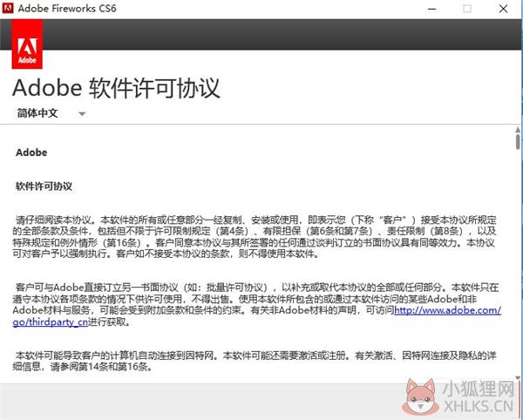Screen dimensions: 523x420
Task: Click paragraph starting 客户可与Adobe直接订立
Action: click(x=257, y=305)
